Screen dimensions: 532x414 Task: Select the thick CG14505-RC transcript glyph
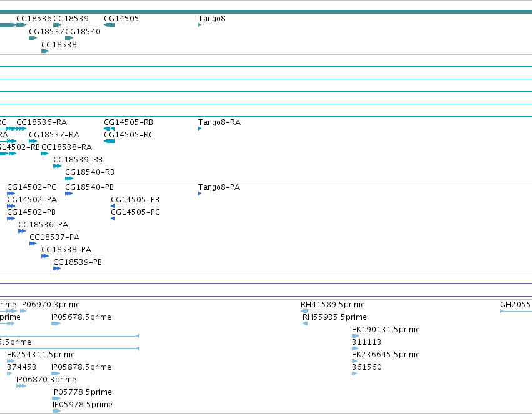109,141
